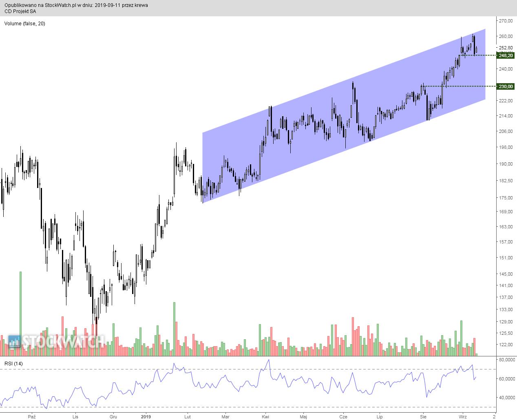Viewport: 517px width, 420px height.
Task: Click the 198,00 price axis label
Action: pos(506,147)
